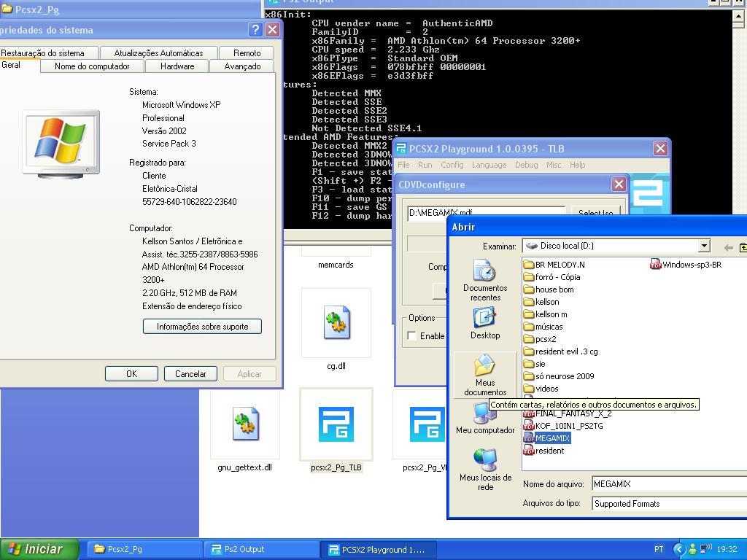Open the Atualizações Automáticas tab
The image size is (747, 560).
click(x=158, y=52)
